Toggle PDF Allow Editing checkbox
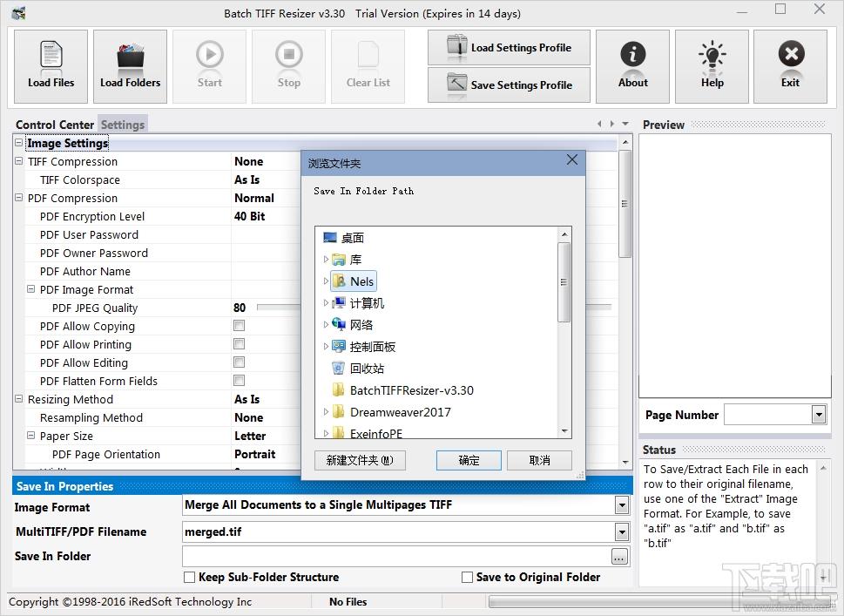 click(239, 362)
